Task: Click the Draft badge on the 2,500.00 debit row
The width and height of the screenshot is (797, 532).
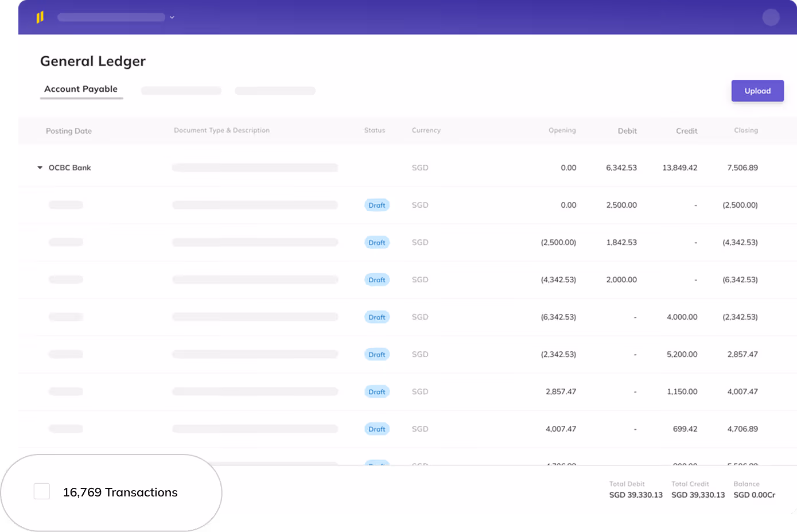Action: pos(377,205)
